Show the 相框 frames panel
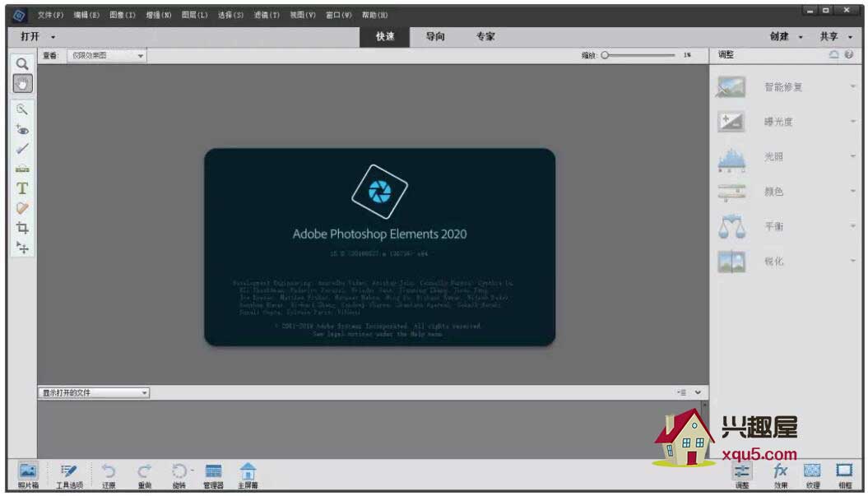This screenshot has width=868, height=496. pos(845,475)
